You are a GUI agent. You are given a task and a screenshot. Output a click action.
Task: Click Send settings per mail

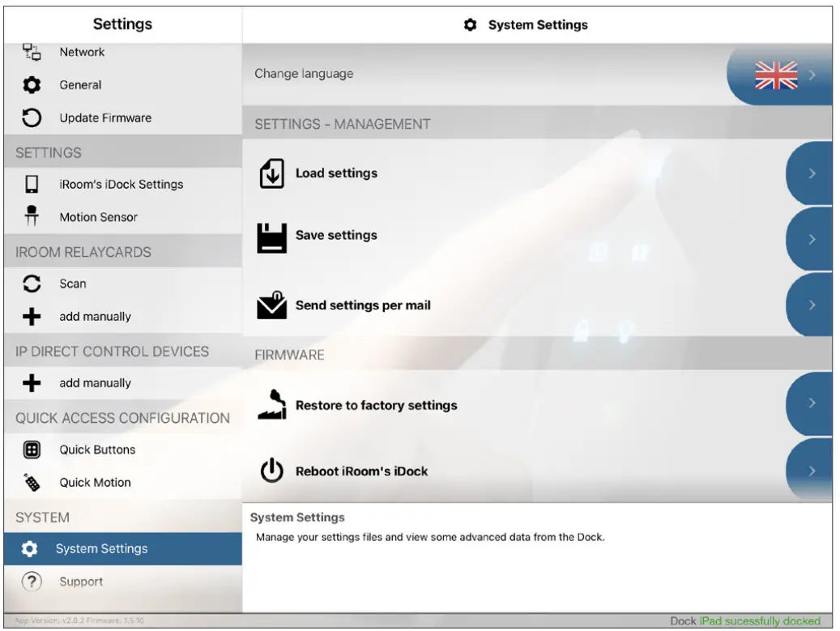(x=365, y=305)
